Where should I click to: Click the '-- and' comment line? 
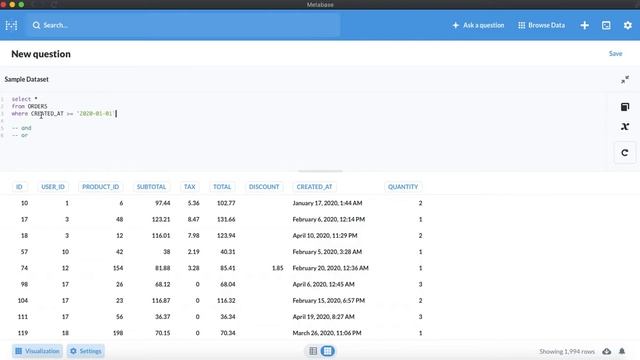tap(21, 128)
